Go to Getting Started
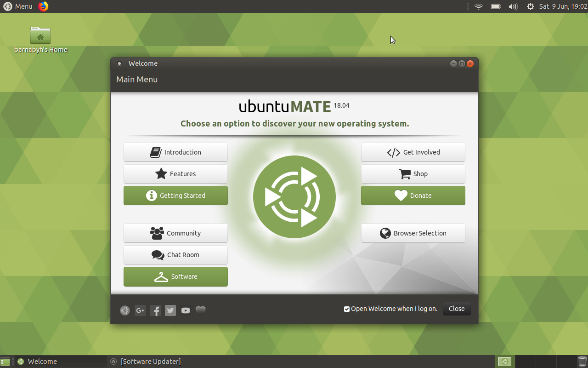The image size is (588, 368). pyautogui.click(x=175, y=195)
